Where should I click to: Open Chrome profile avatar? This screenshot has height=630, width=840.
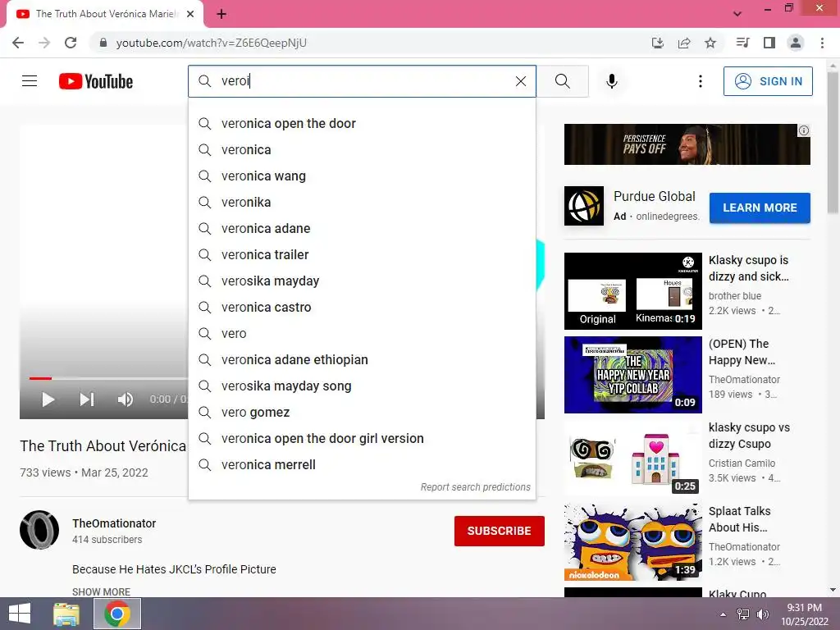pyautogui.click(x=796, y=43)
